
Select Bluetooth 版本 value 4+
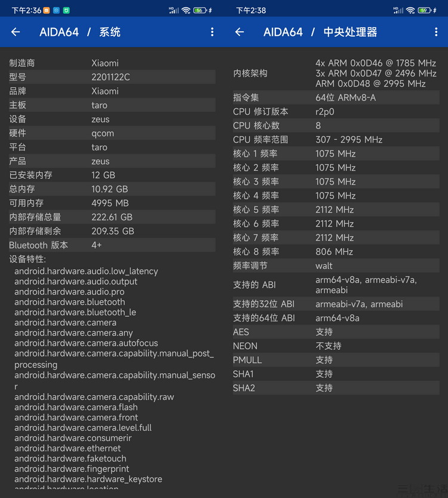pos(96,245)
